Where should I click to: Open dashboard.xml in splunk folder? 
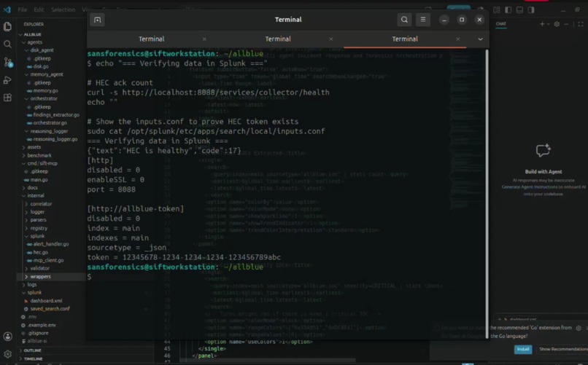pyautogui.click(x=46, y=301)
